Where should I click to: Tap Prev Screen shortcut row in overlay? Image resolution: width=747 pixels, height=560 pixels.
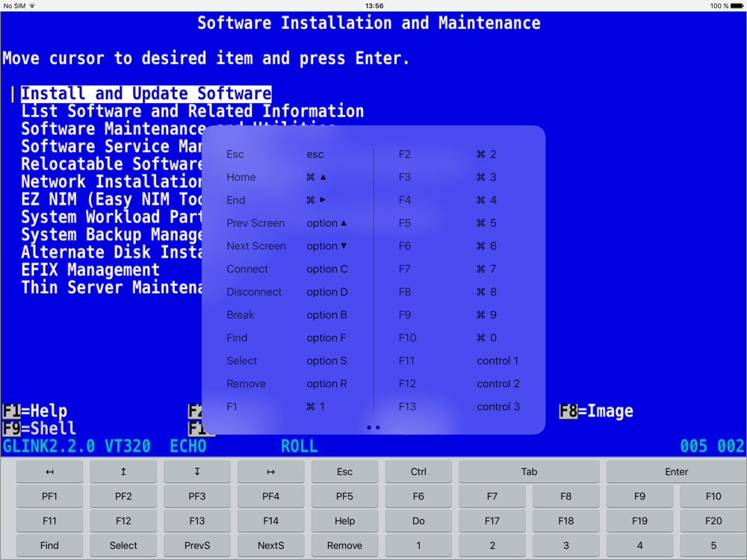[288, 223]
